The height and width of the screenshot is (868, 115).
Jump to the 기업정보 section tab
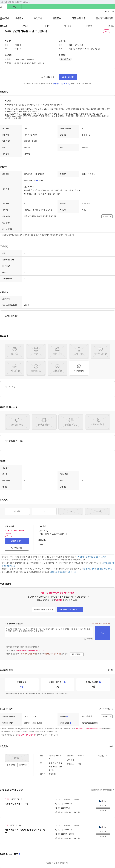tap(110, 26)
